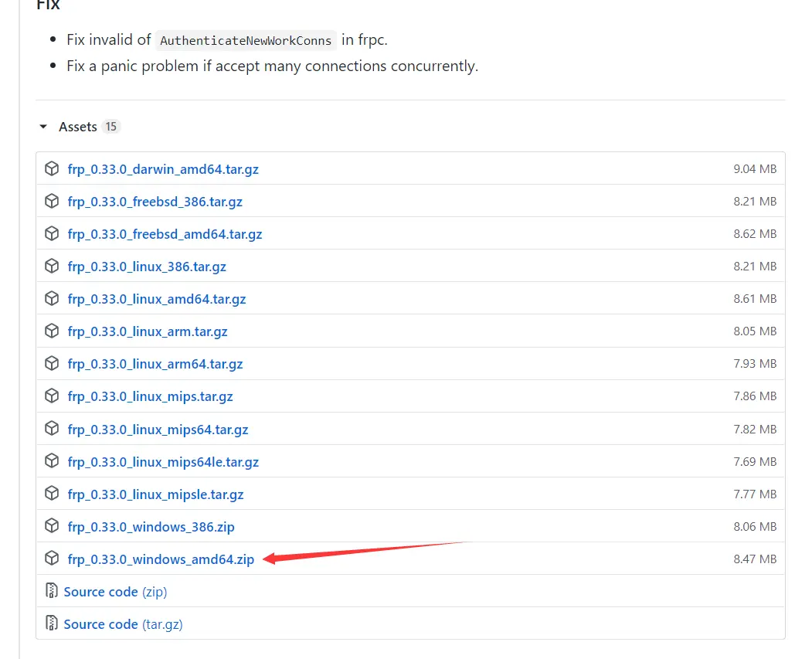Click the Assets count badge 15
This screenshot has height=659, width=812.
(x=110, y=127)
